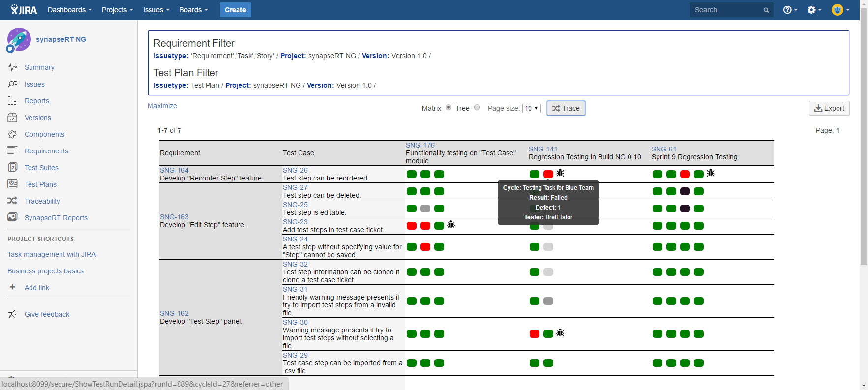Open the Boards menu

193,10
